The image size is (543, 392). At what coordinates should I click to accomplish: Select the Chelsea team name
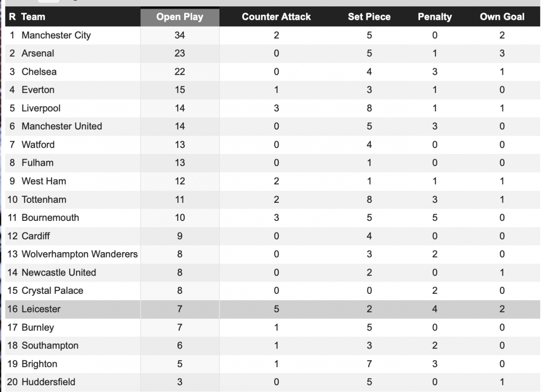click(x=39, y=72)
